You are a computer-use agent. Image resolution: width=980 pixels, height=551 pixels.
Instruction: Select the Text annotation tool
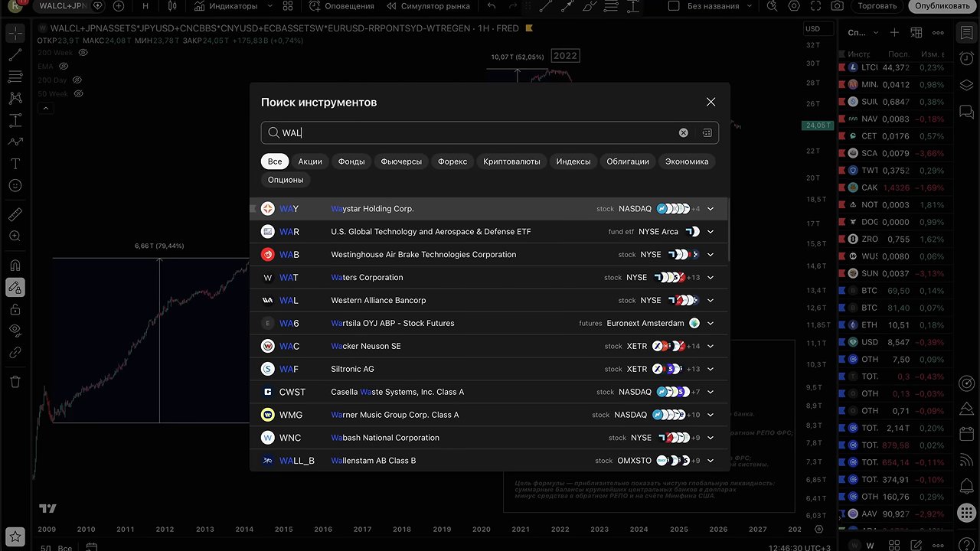(x=15, y=164)
